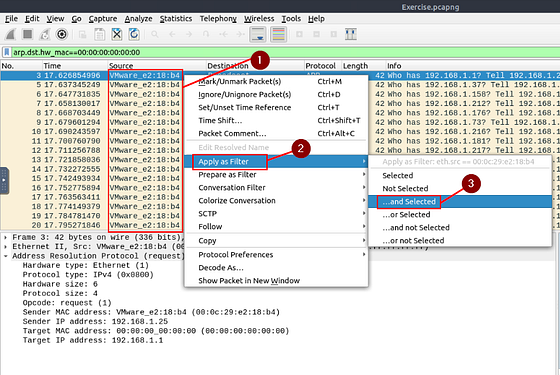
Task: Start capture with the shark fin icon
Action: (10, 34)
